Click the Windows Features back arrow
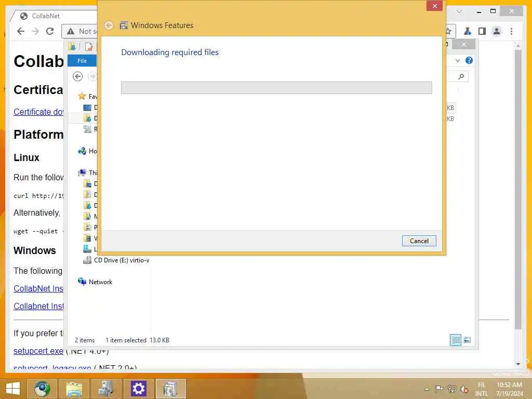Viewport: 532px width, 399px height. click(x=109, y=25)
